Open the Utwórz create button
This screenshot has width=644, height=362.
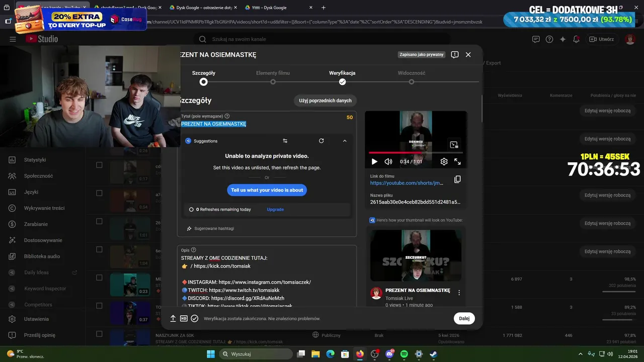click(x=601, y=39)
